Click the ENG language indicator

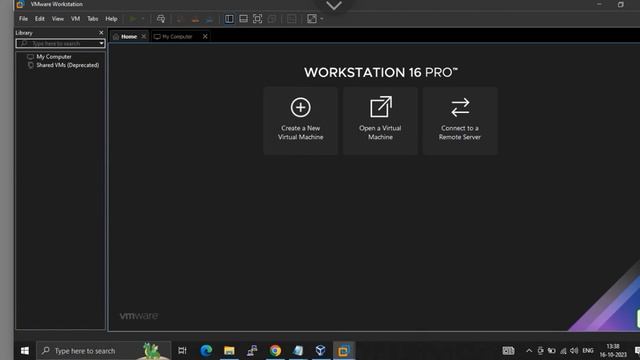588,351
